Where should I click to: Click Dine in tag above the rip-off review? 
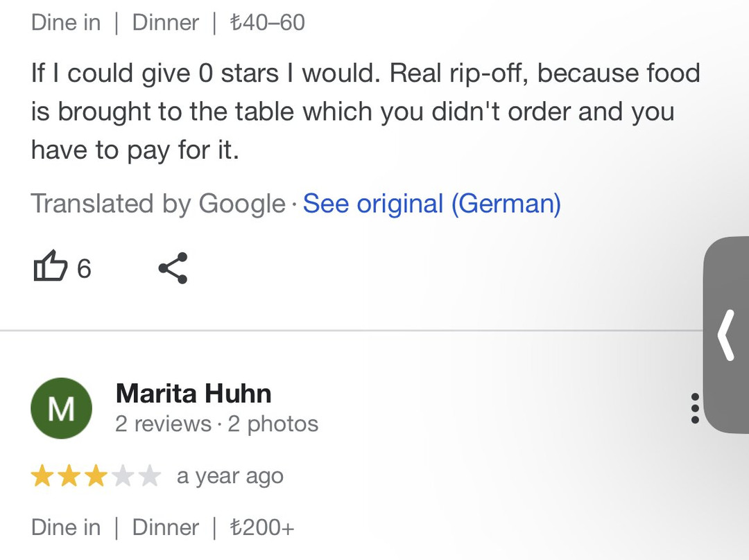coord(66,23)
